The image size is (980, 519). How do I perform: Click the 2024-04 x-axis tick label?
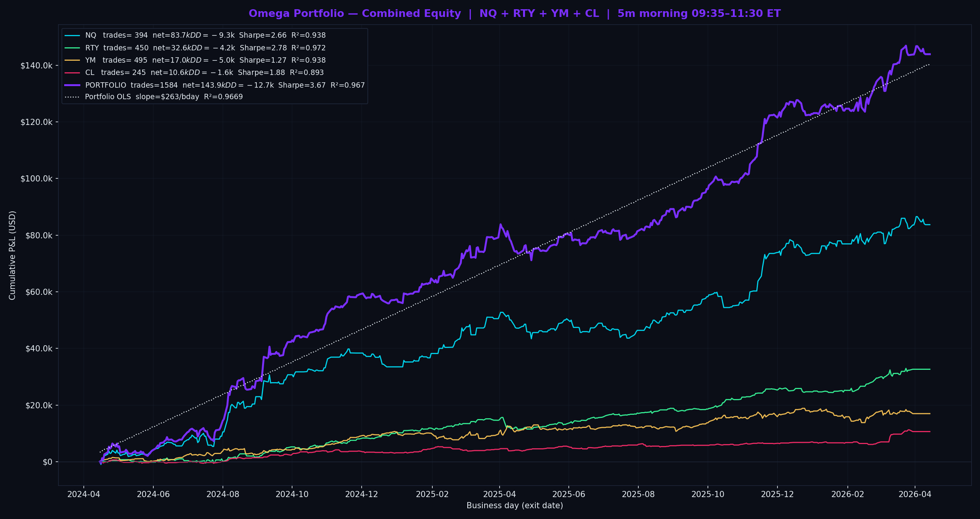84,494
